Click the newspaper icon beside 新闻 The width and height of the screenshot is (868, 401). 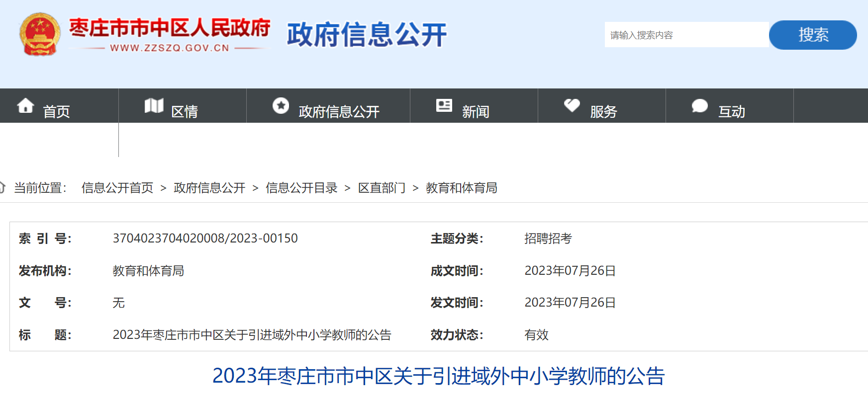pos(444,105)
